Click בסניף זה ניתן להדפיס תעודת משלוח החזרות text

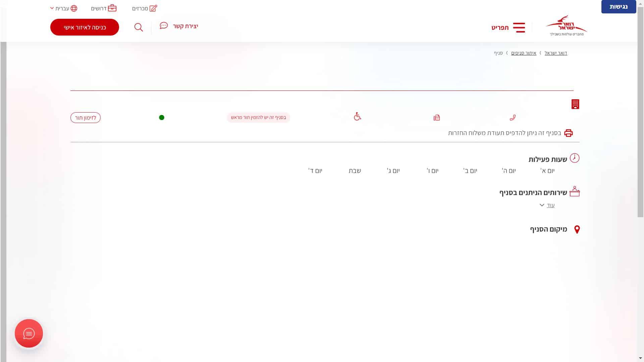click(x=504, y=133)
